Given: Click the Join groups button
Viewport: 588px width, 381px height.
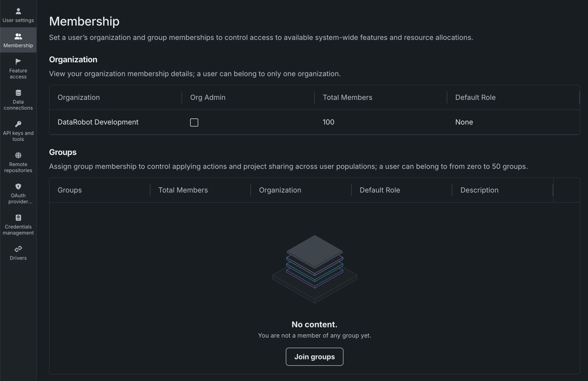Looking at the screenshot, I should point(314,357).
